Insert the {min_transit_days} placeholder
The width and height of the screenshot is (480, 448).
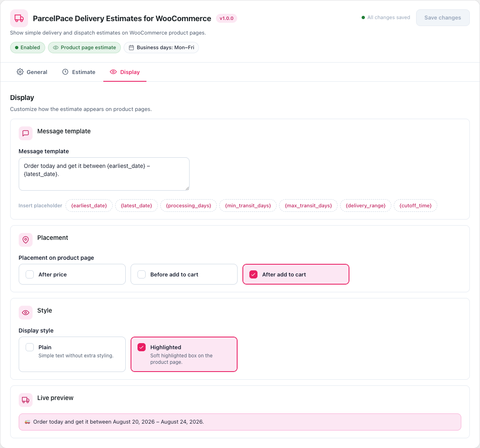point(248,206)
